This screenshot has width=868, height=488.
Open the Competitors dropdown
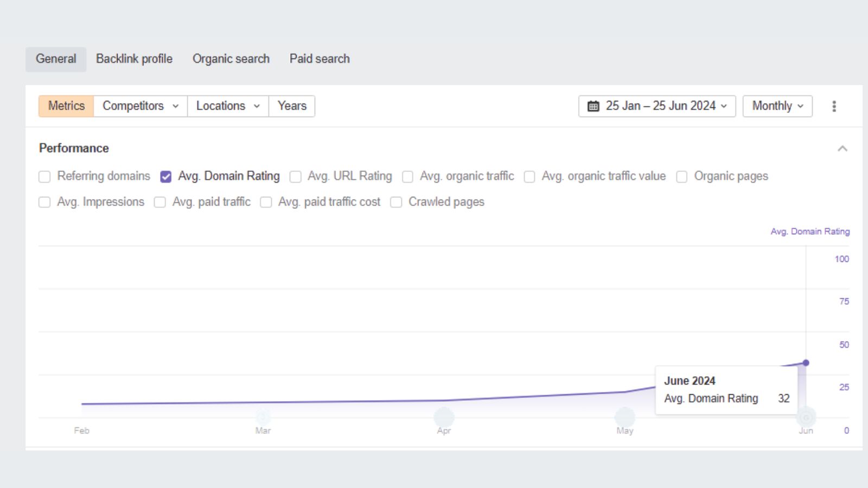(x=141, y=106)
